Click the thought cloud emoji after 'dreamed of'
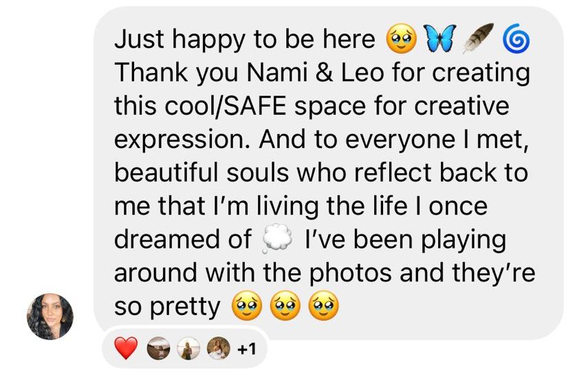 point(277,239)
